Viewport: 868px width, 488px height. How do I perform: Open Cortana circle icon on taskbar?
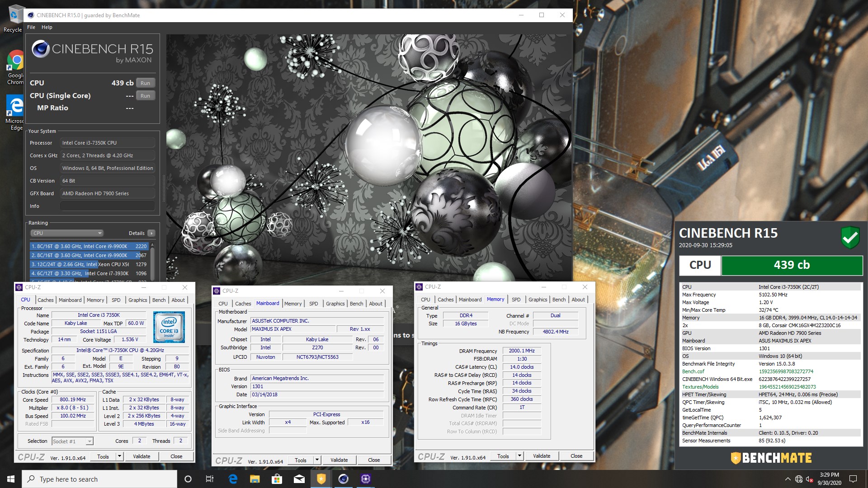point(188,479)
